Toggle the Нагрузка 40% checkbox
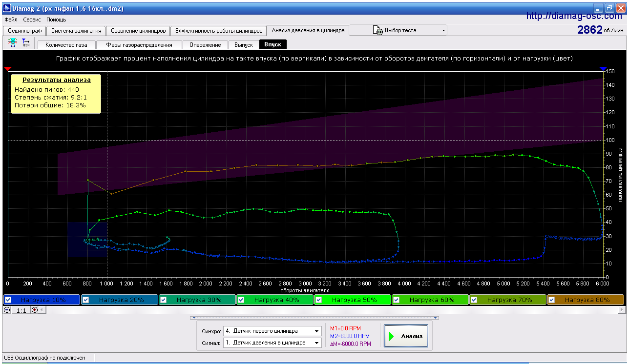The image size is (629, 364). (x=241, y=300)
